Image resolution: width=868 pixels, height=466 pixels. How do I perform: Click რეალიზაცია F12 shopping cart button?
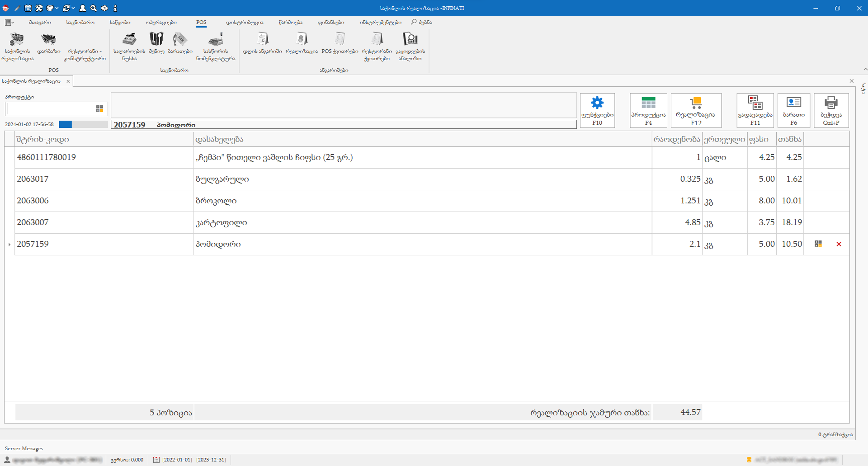coord(696,110)
